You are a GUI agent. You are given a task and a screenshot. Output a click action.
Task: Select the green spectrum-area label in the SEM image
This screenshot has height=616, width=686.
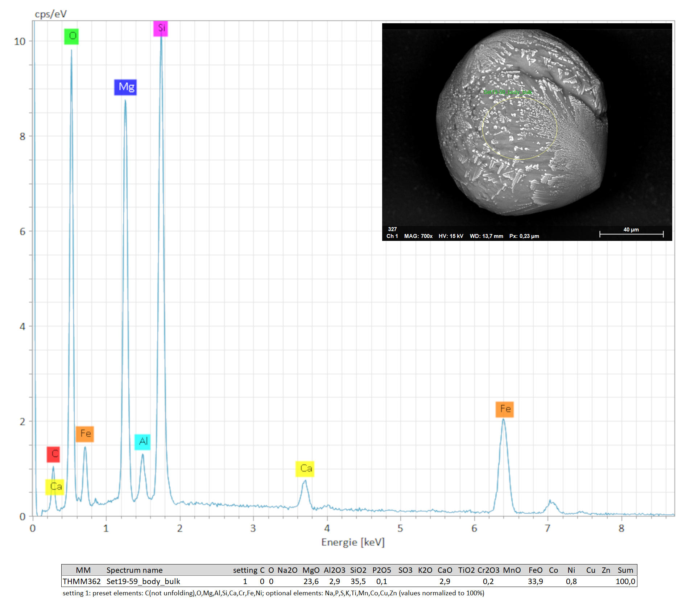[508, 92]
